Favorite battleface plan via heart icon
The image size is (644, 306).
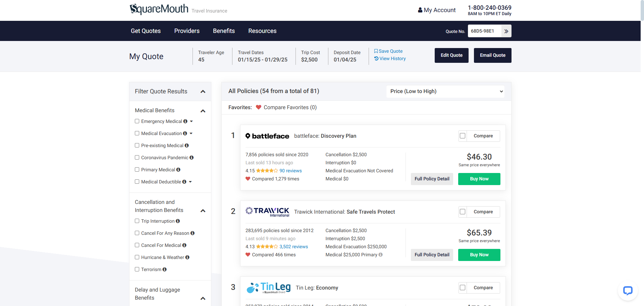[248, 179]
